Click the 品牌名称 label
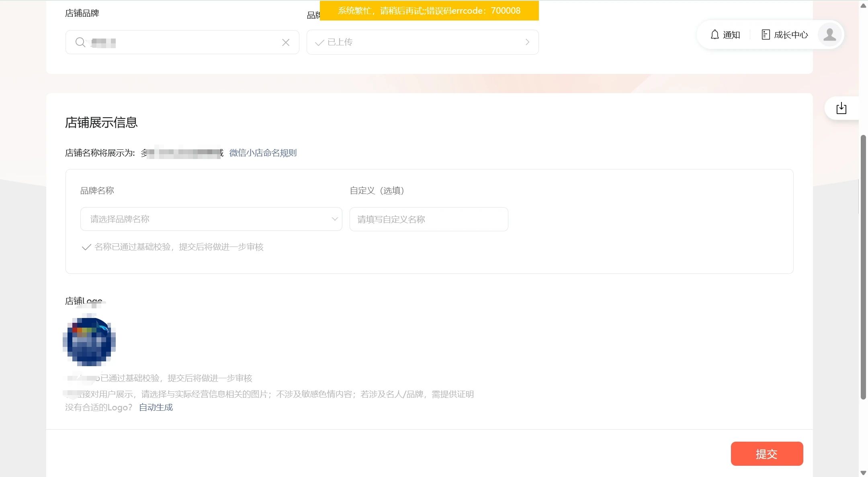Screen dimensions: 868x477 [x=97, y=191]
